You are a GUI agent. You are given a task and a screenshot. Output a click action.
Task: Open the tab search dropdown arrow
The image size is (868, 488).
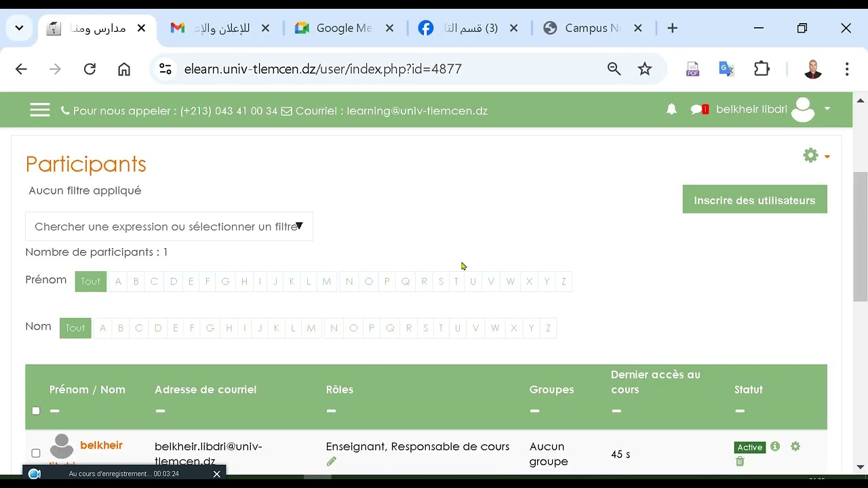point(19,28)
